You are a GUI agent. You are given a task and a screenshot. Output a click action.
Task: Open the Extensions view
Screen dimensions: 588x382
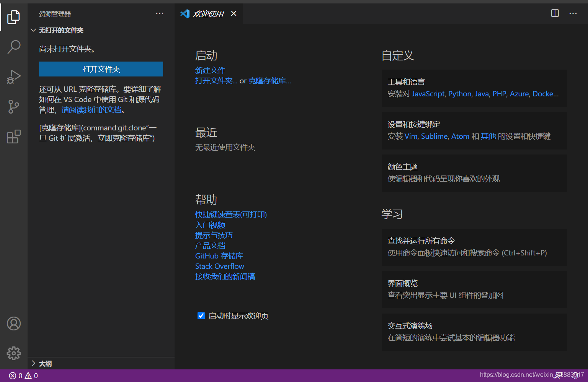[x=14, y=137]
